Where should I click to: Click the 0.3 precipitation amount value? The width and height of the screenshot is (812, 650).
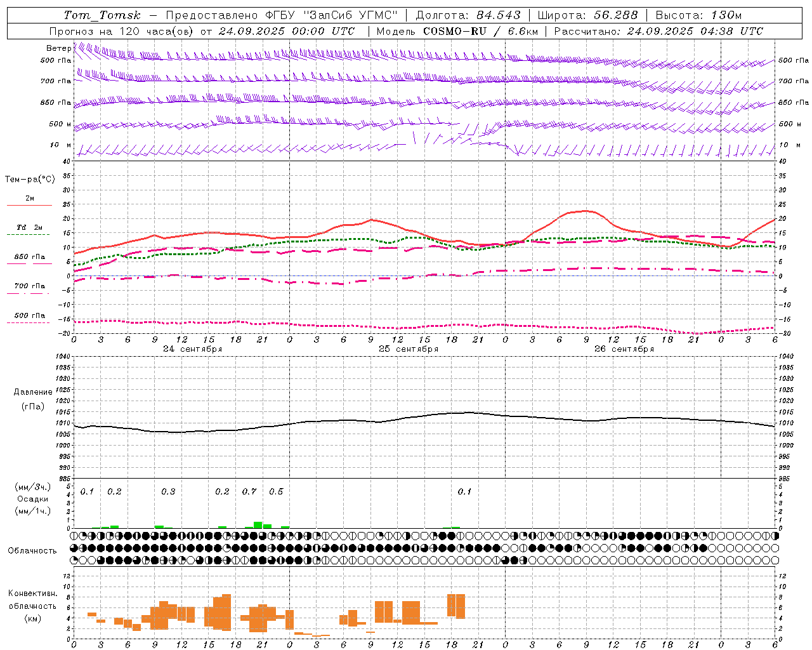click(168, 491)
